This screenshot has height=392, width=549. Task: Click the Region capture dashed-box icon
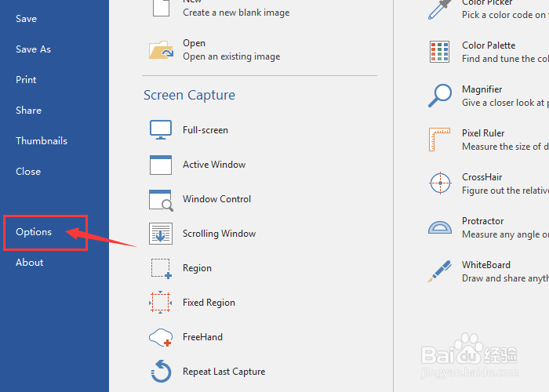162,268
